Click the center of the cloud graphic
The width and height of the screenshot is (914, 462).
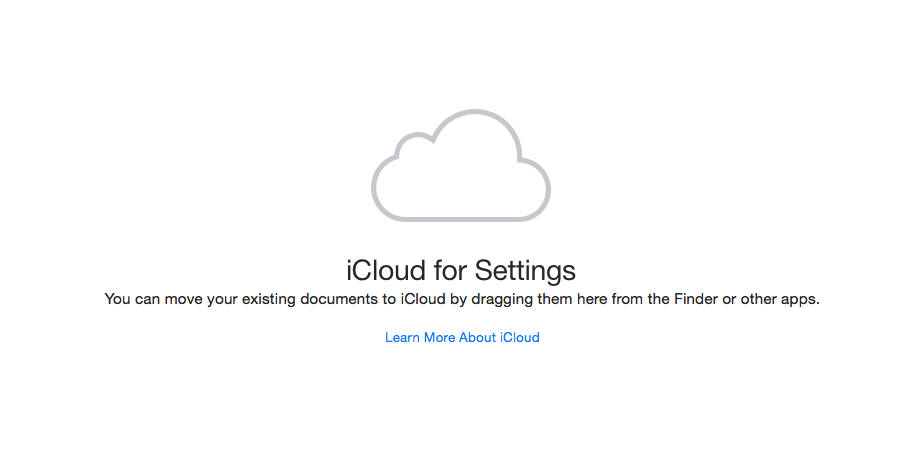pos(461,175)
